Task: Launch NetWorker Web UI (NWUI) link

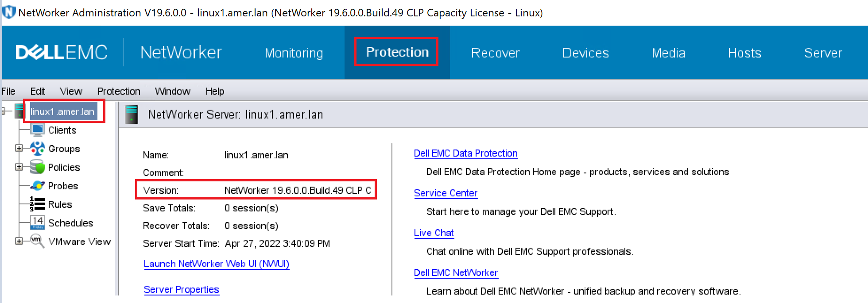Action: click(x=216, y=264)
